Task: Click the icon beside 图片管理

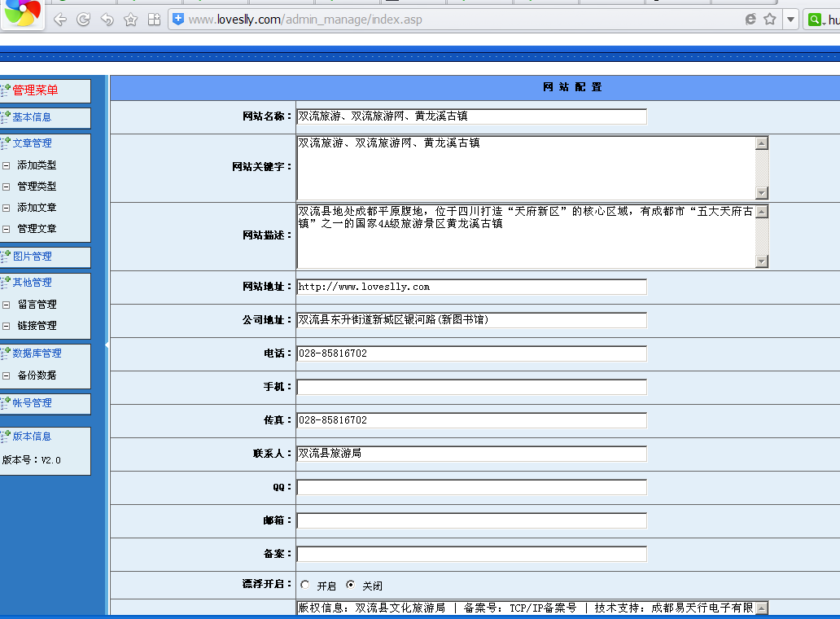Action: click(x=6, y=257)
